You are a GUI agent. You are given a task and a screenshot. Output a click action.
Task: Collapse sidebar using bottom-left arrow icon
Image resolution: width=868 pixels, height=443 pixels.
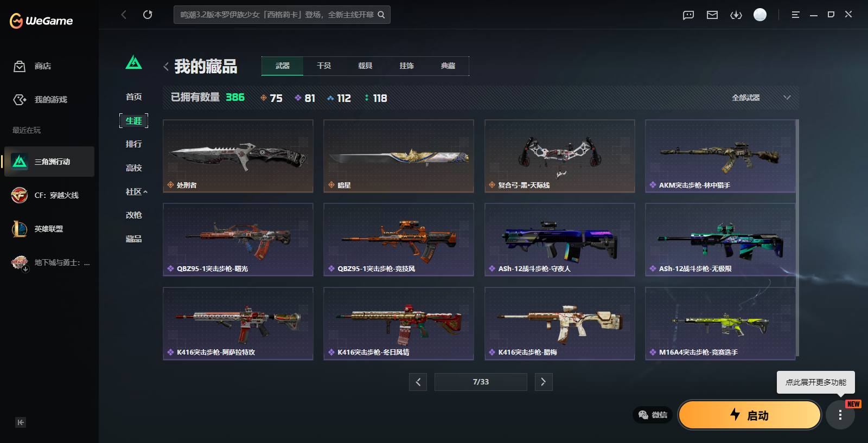pos(21,422)
